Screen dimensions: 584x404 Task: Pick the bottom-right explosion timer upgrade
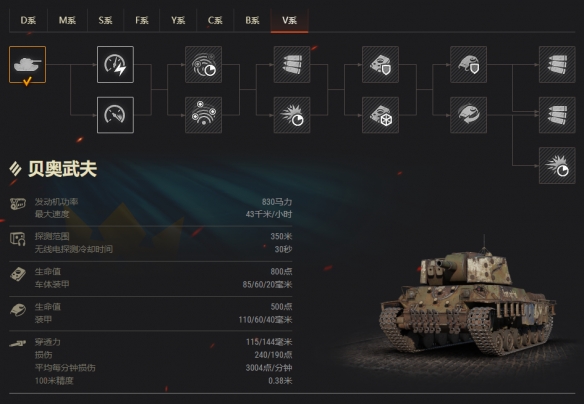557,165
